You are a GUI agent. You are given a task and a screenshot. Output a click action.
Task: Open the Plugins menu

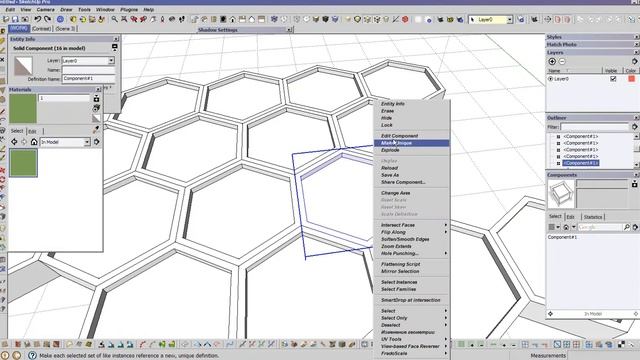pyautogui.click(x=129, y=9)
